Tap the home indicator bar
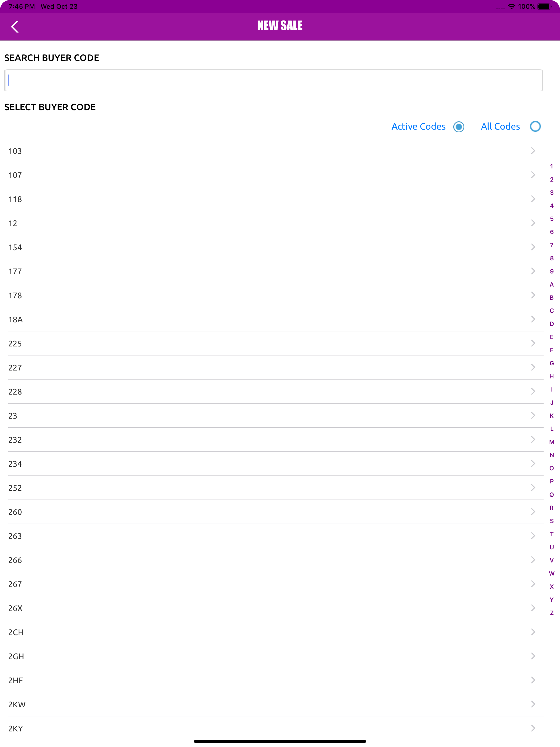 [280, 741]
